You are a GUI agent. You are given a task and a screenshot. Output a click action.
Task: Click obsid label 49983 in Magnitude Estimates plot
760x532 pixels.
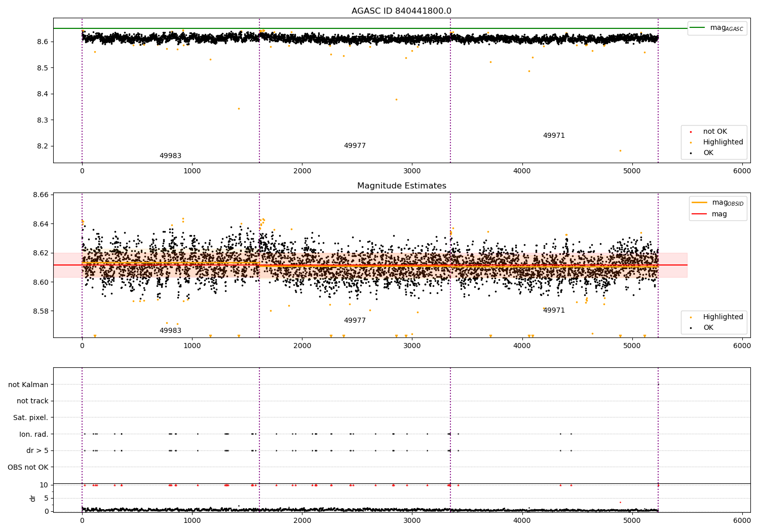(170, 331)
